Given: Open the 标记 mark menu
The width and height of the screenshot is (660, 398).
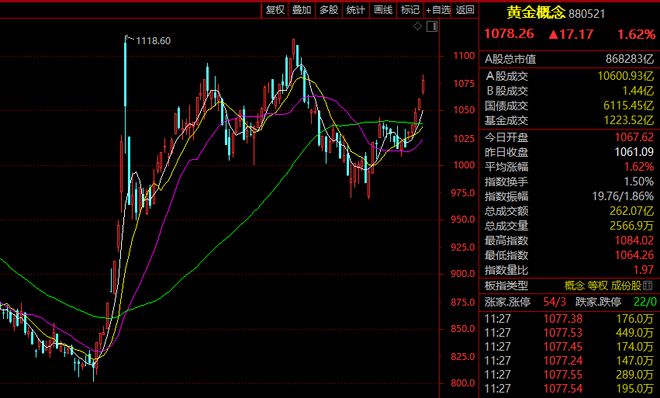Looking at the screenshot, I should coord(410,10).
